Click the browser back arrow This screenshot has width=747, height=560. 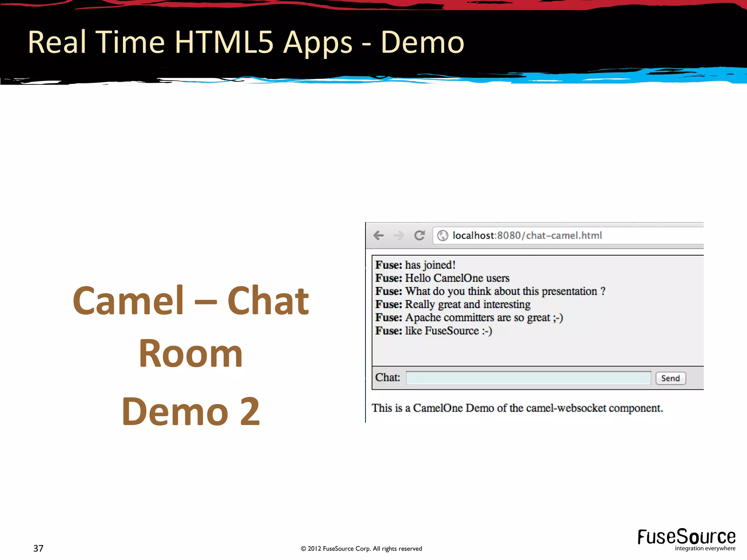point(379,236)
